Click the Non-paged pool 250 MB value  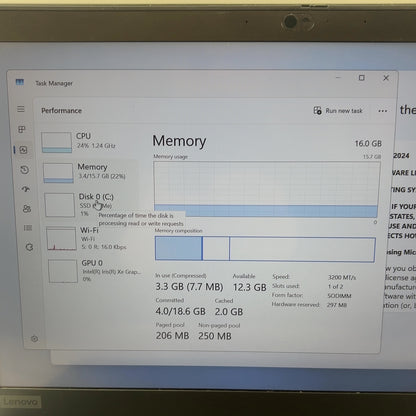(215, 336)
